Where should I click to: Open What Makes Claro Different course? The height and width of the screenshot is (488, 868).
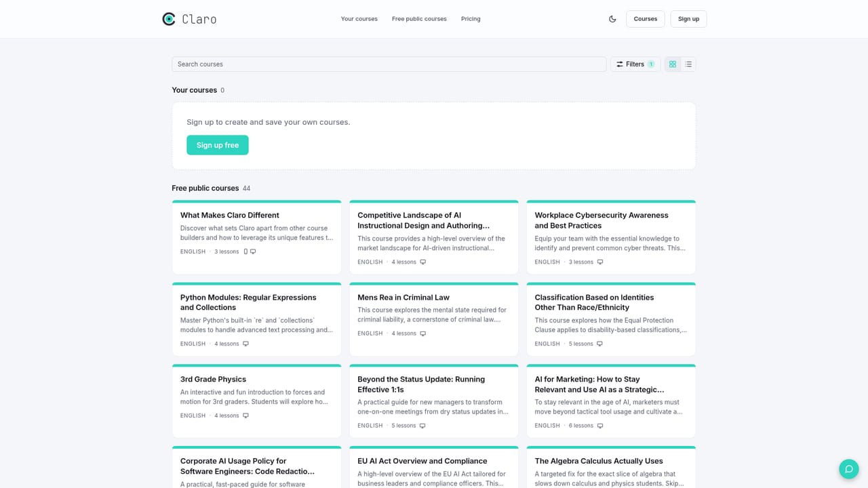click(230, 216)
